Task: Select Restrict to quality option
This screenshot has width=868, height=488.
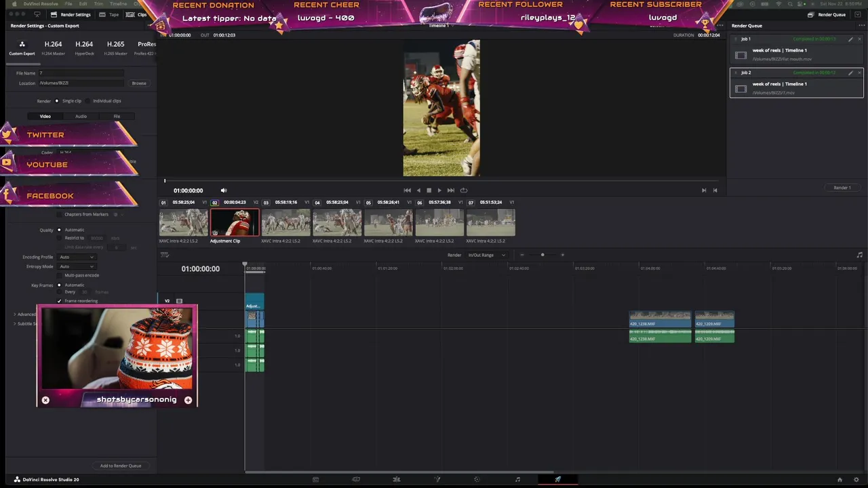Action: (x=59, y=238)
